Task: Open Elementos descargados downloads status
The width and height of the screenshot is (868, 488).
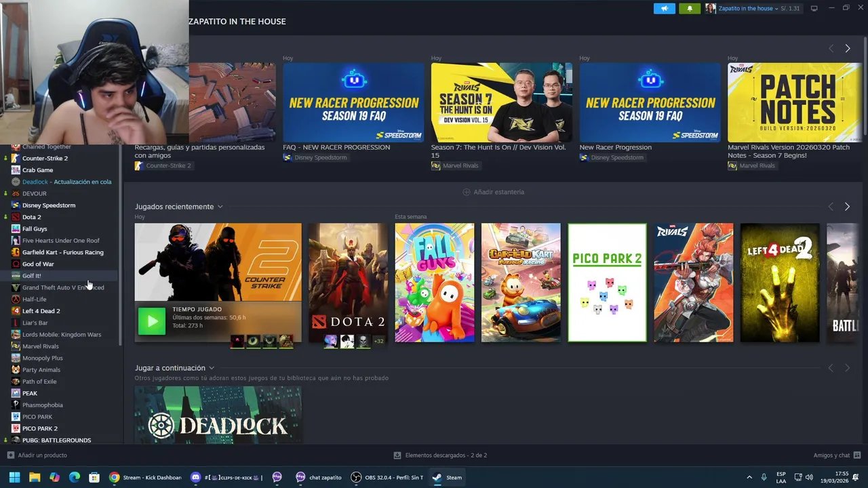Action: (x=441, y=455)
